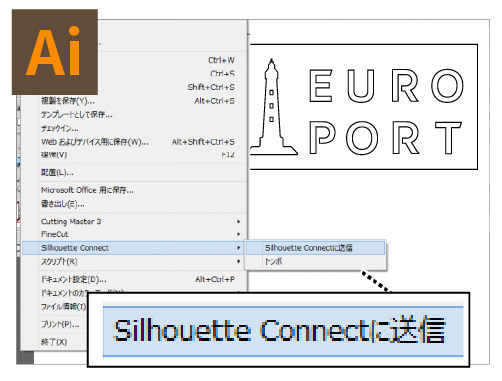Open Web およびデバイス用に保存(W)... entry
This screenshot has height=381, width=502.
pyautogui.click(x=133, y=142)
